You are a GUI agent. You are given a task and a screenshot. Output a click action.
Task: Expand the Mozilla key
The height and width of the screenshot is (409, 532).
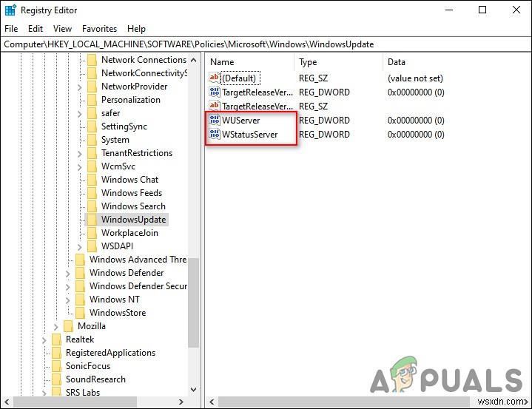tap(55, 327)
